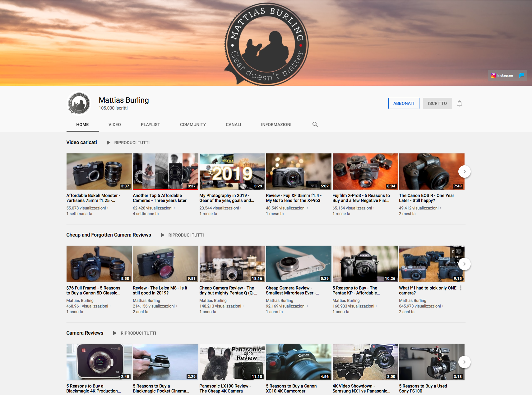Click the blue flag icon in banner
The height and width of the screenshot is (395, 532).
(521, 75)
